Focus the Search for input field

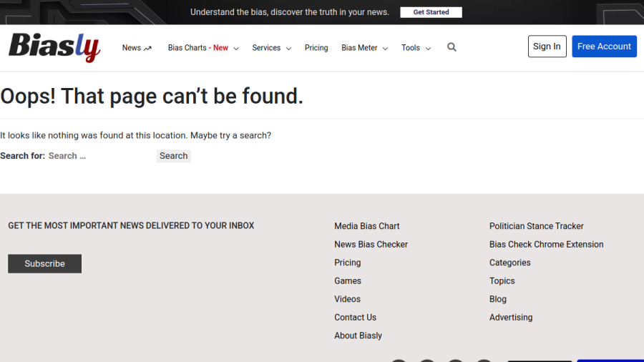pyautogui.click(x=101, y=156)
